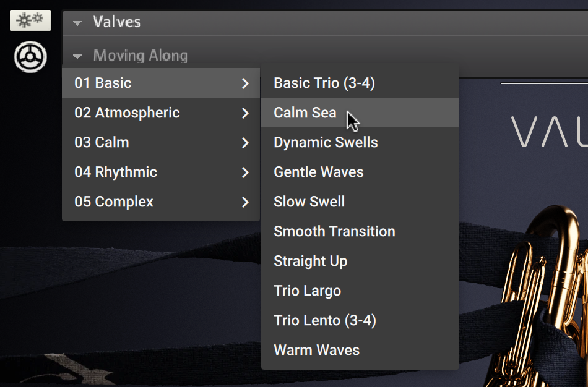This screenshot has width=588, height=387.
Task: Click the snowflake freeze icon at top left
Action: [30, 20]
